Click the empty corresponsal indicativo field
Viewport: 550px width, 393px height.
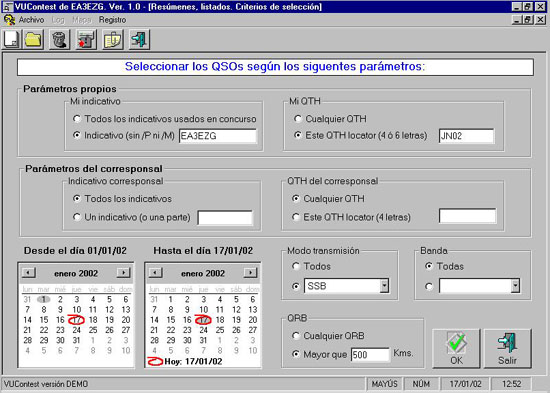(x=225, y=218)
